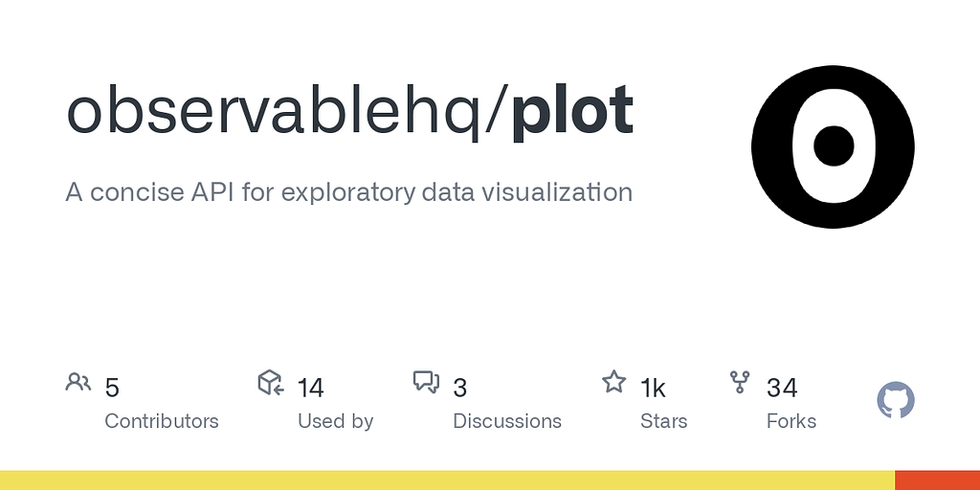Click the Used by count 14
This screenshot has width=980, height=490.
click(x=310, y=389)
